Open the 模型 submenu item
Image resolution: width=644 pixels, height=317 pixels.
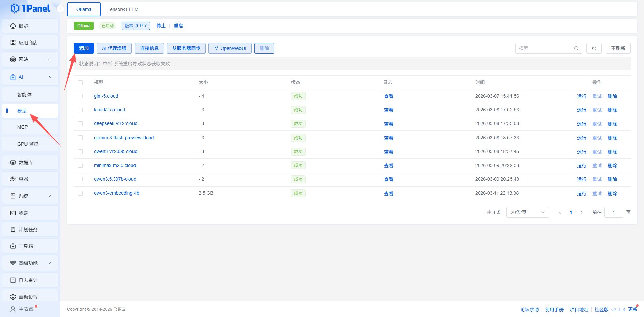[30, 111]
